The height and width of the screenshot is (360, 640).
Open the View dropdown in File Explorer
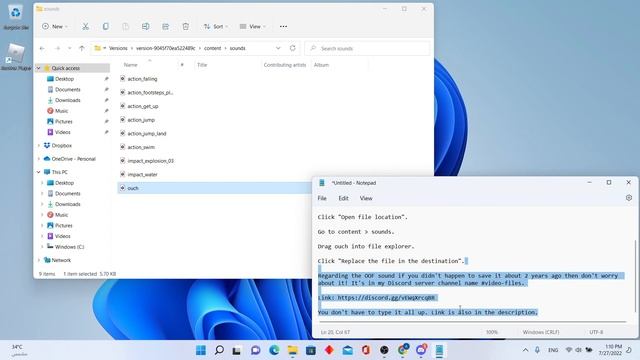[253, 27]
